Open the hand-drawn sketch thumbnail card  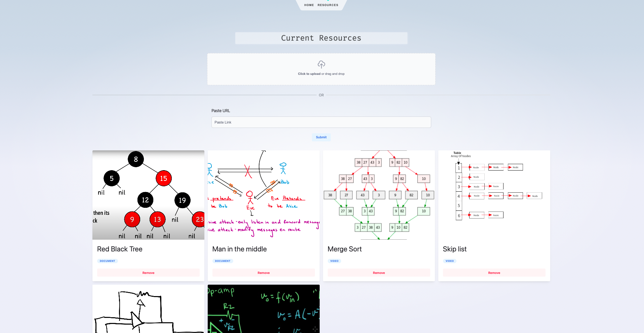[148, 309]
